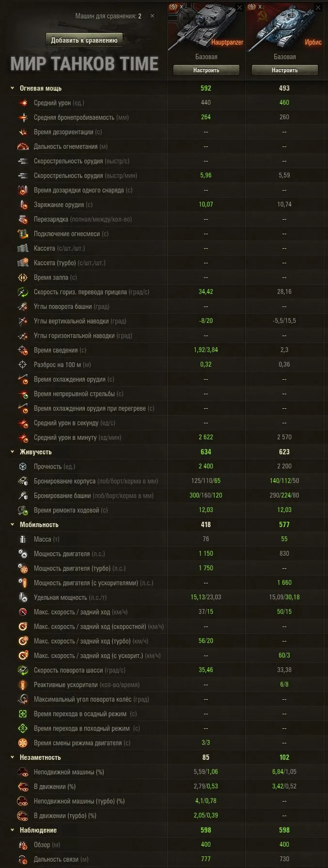Click the hull armor icon for Бронирование корпуса
This screenshot has width=328, height=868.
(x=23, y=481)
